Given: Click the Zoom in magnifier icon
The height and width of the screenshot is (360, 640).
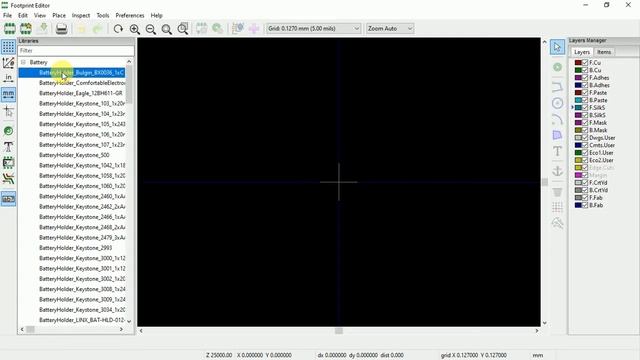Looking at the screenshot, I should [x=134, y=29].
